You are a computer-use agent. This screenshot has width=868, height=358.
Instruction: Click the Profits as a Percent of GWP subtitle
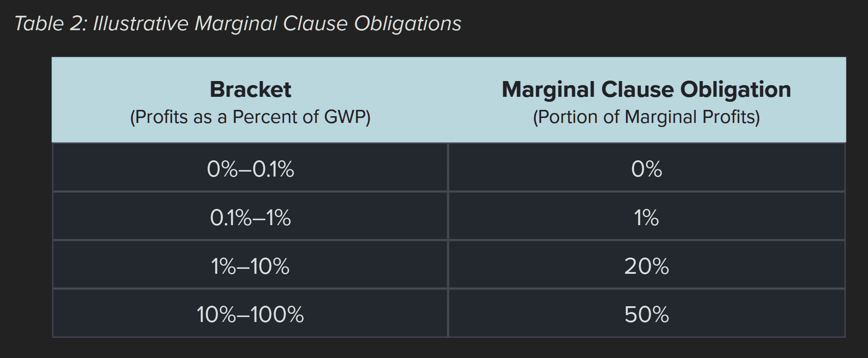point(250,117)
